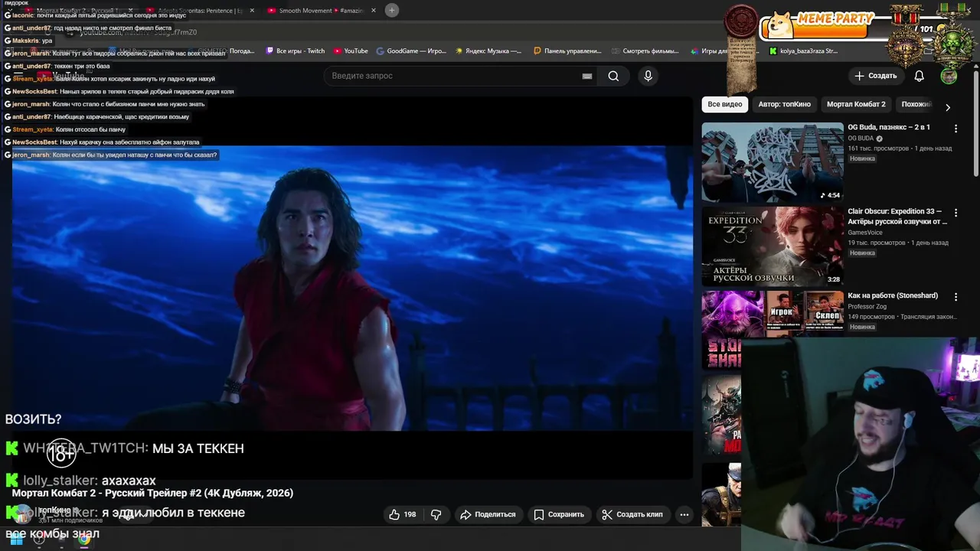
Task: Start voice search with microphone icon
Action: tap(648, 76)
